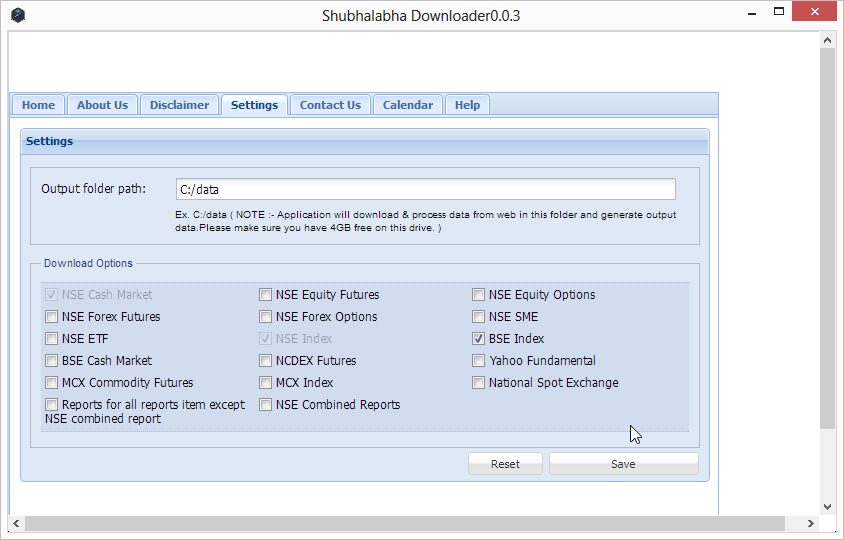
Task: Click the Download Options group label
Action: 88,263
